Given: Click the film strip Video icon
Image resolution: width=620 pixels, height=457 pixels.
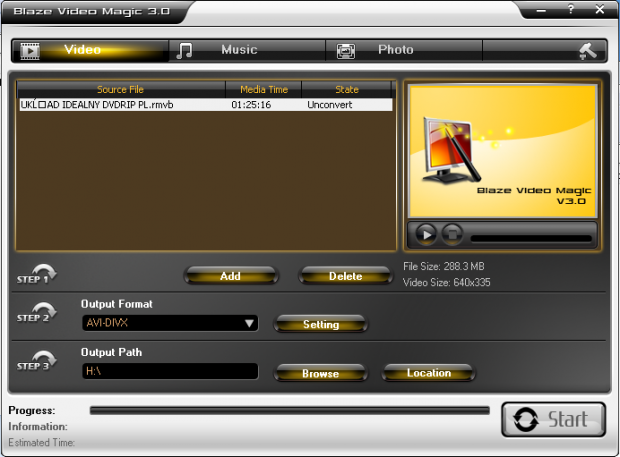Looking at the screenshot, I should [30, 51].
